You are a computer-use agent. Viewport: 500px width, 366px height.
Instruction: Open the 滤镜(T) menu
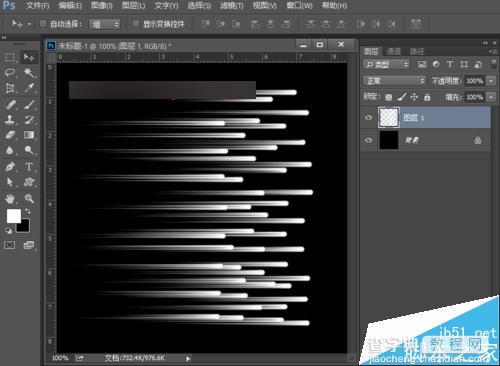click(232, 6)
